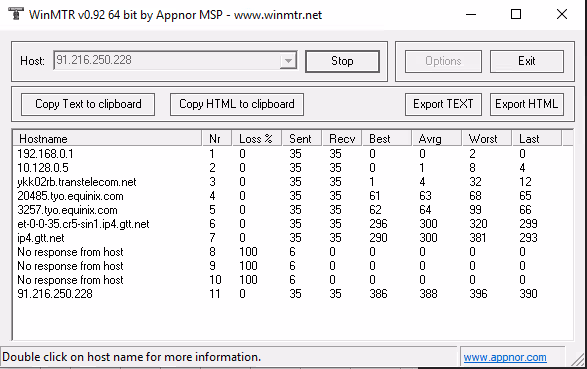Open the Host dropdown arrow
This screenshot has width=587, height=369.
point(288,61)
